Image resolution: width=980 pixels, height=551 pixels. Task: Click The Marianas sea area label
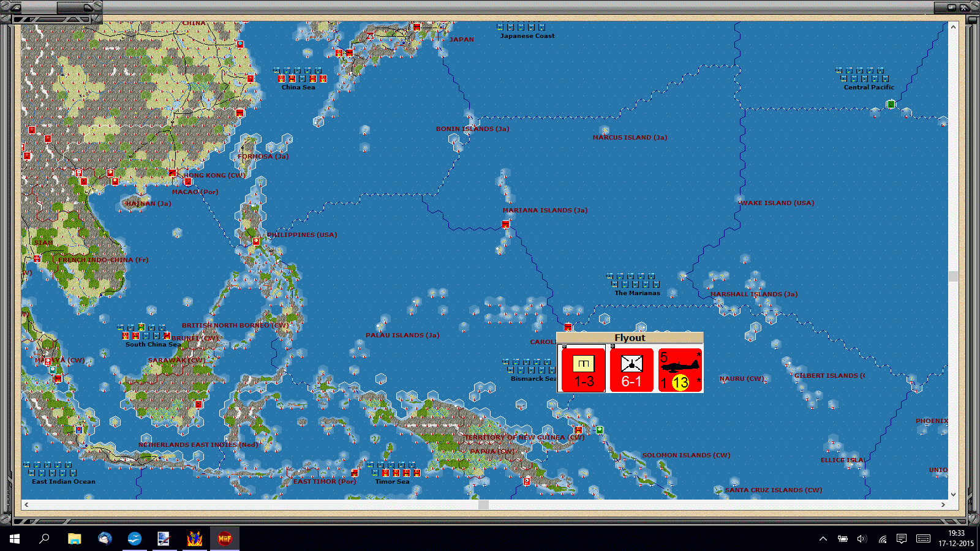point(637,293)
